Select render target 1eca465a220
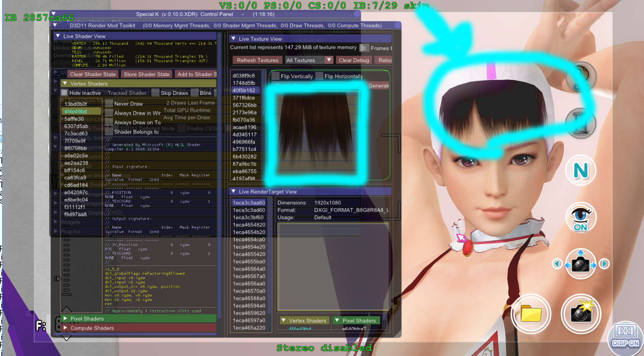The image size is (644, 356). click(x=249, y=328)
